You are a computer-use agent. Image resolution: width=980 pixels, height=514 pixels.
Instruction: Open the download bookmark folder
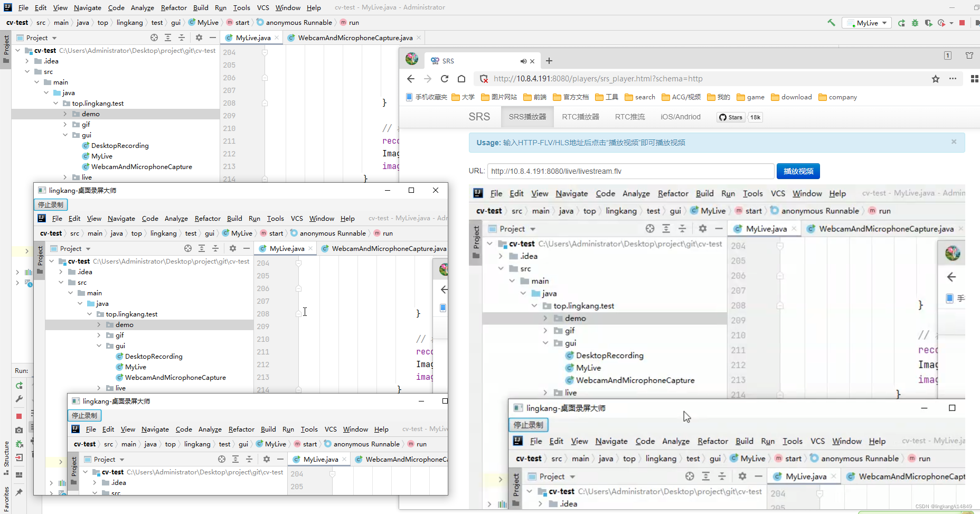pos(791,97)
